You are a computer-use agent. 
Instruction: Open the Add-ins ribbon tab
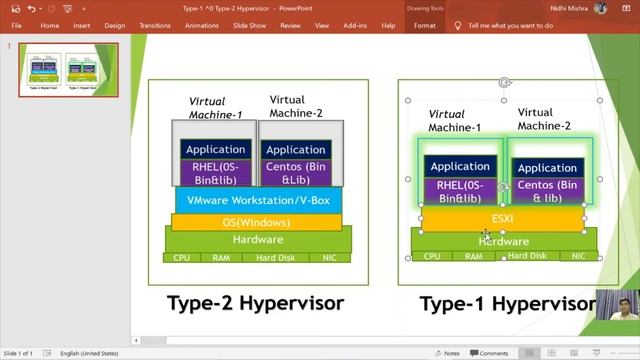(x=355, y=25)
